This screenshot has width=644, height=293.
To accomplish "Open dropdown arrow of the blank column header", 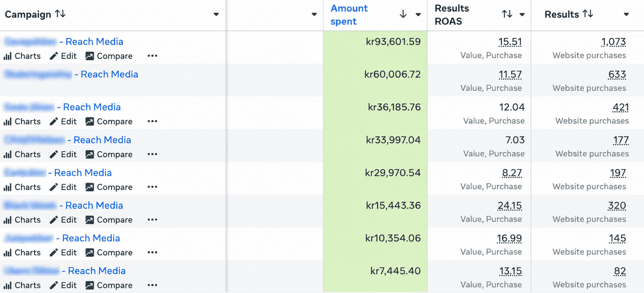I will [314, 15].
